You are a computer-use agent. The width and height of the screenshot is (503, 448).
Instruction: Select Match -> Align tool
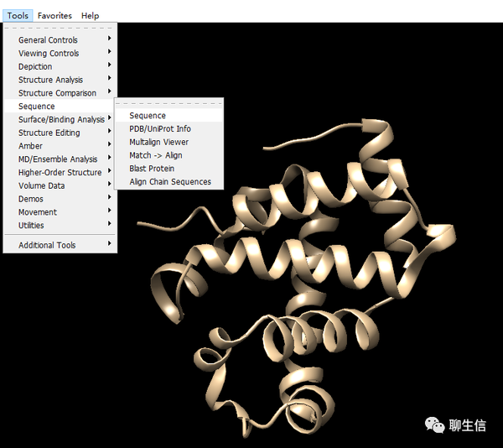(x=169, y=155)
